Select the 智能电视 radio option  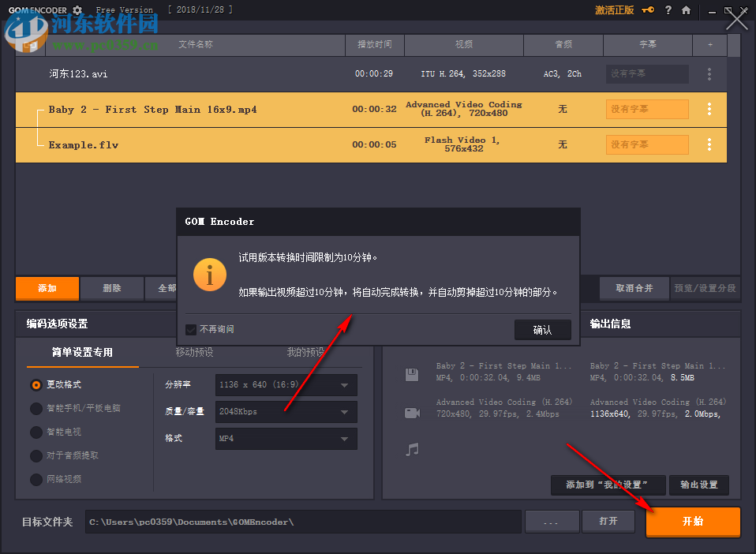(x=36, y=432)
